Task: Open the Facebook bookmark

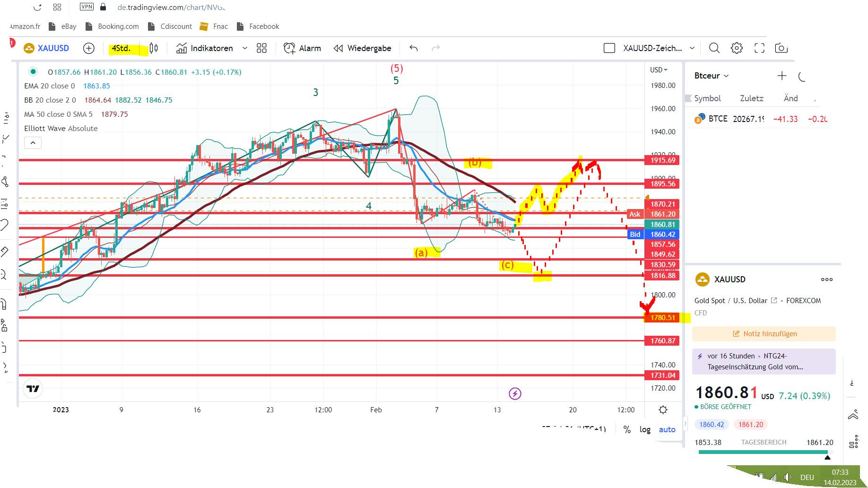Action: click(x=258, y=26)
